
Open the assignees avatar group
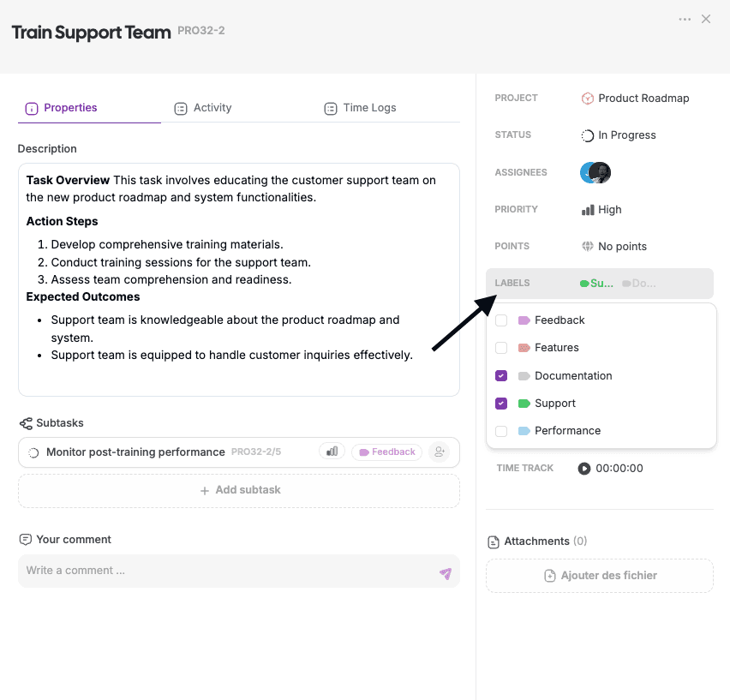(595, 173)
